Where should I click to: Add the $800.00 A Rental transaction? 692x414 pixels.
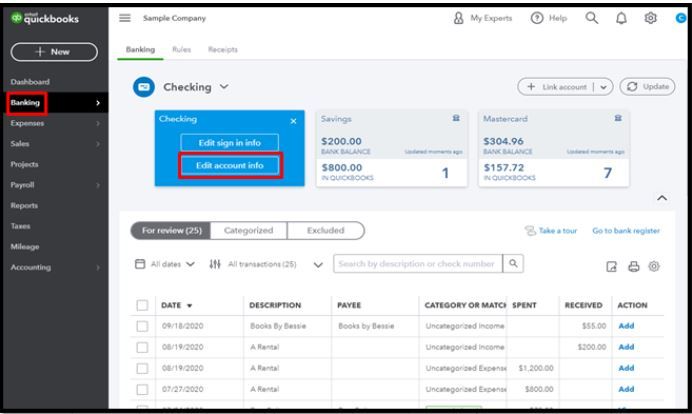[x=626, y=389]
